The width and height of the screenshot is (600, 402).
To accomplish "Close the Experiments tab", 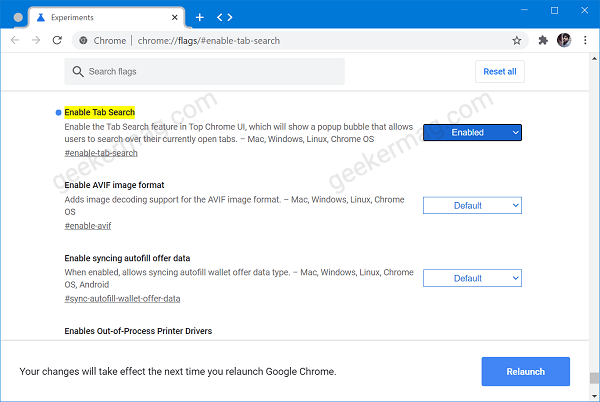I will point(174,18).
